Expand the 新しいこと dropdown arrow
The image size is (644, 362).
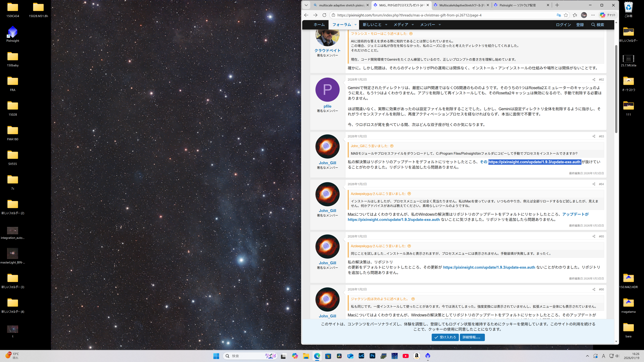386,24
